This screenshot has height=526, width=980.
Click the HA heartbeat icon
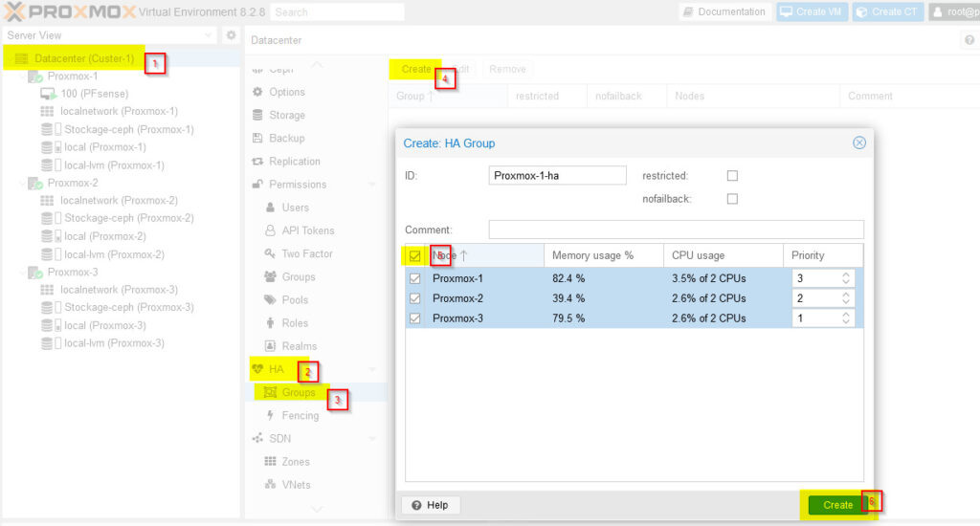pos(257,369)
